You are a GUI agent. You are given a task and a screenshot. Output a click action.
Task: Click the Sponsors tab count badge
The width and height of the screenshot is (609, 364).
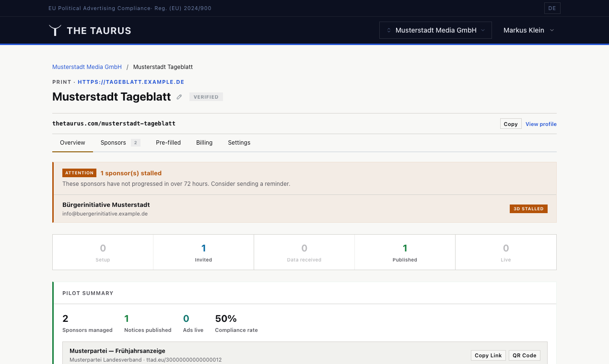tap(136, 143)
